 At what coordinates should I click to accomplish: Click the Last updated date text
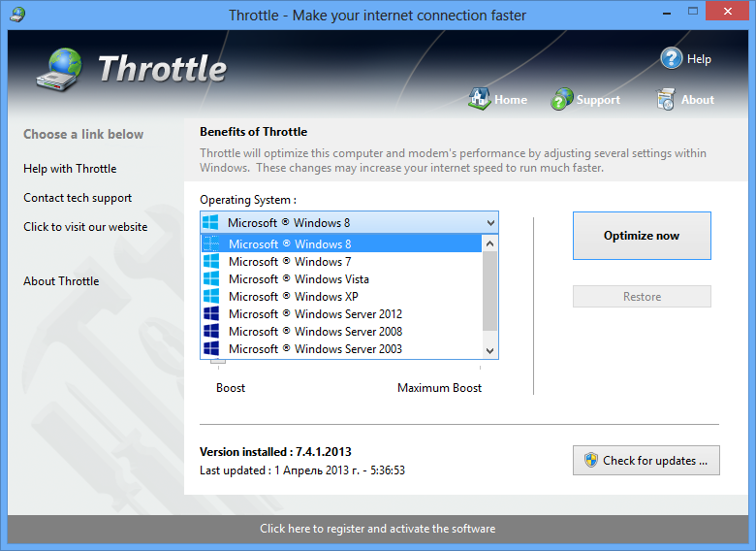pos(302,470)
